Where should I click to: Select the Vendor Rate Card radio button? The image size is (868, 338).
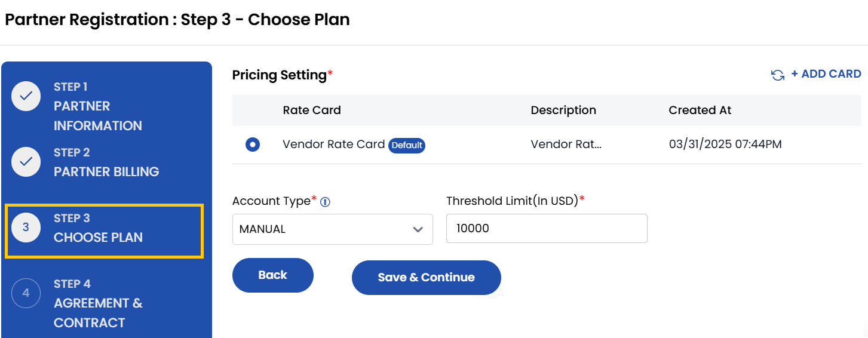(x=253, y=145)
